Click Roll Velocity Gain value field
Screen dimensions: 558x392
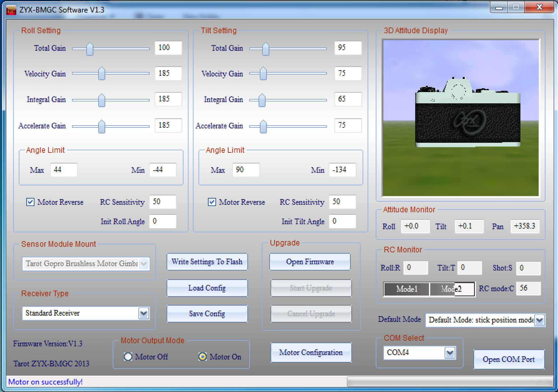click(x=168, y=74)
